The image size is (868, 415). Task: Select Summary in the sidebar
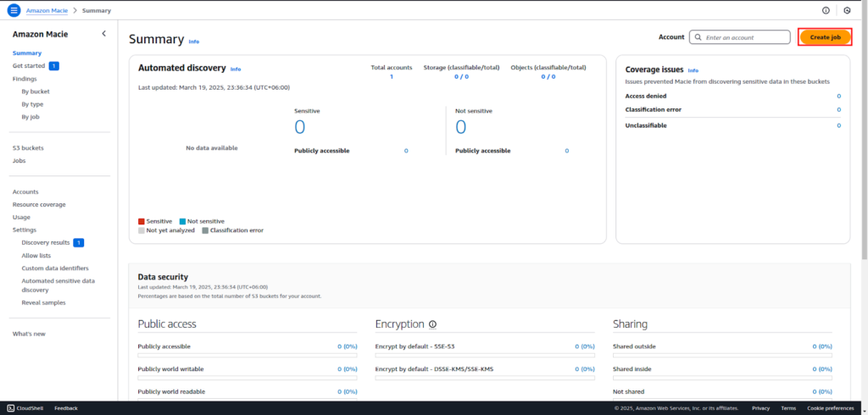click(x=27, y=53)
